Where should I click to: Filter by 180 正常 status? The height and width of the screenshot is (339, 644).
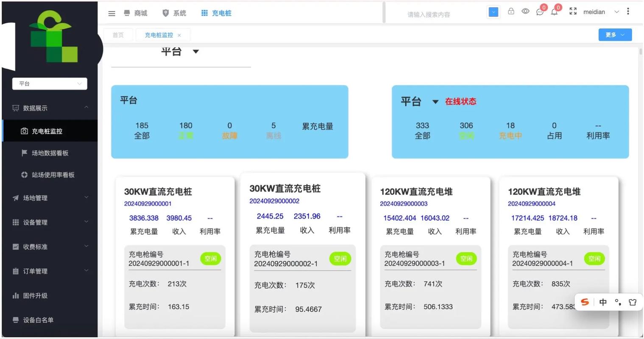pos(186,131)
